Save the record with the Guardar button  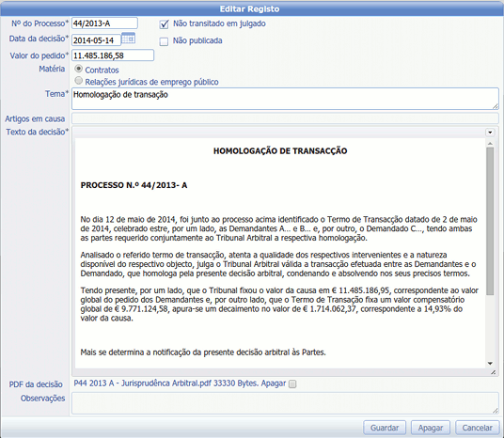pos(385,428)
